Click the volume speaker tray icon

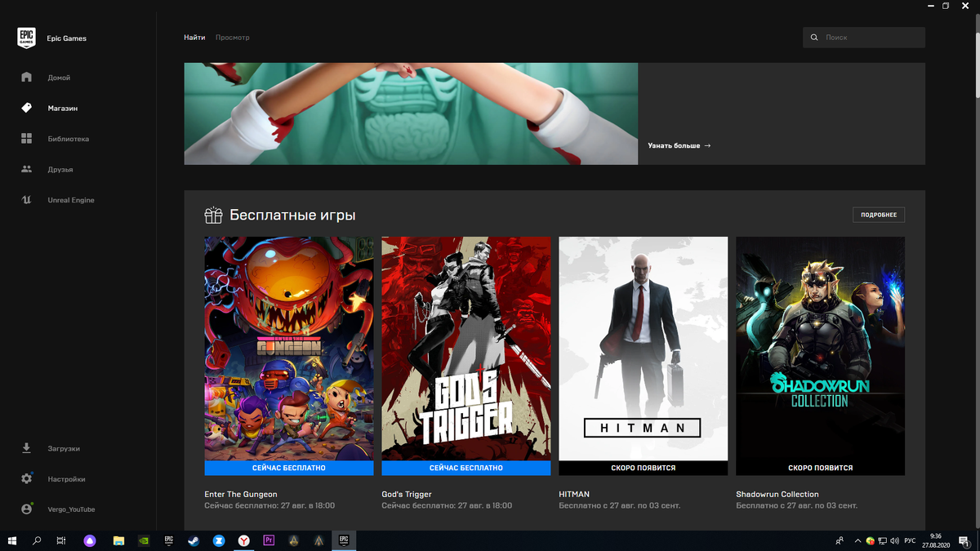pyautogui.click(x=894, y=540)
